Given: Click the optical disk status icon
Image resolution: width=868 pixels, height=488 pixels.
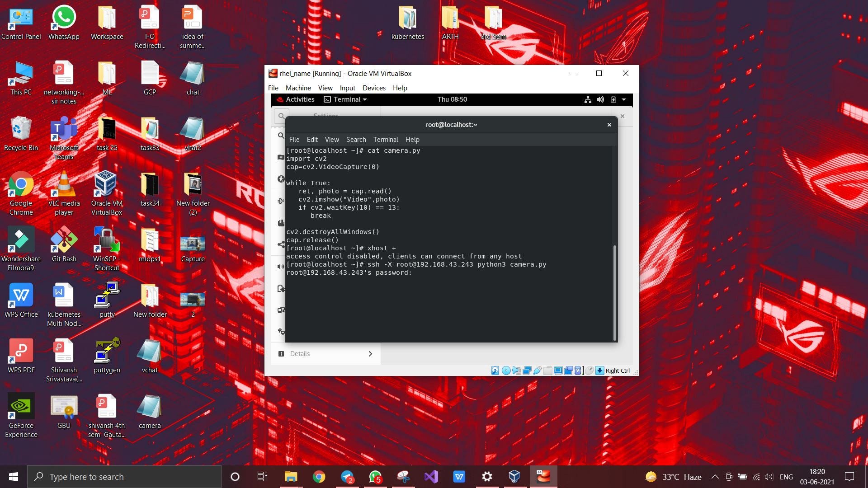Looking at the screenshot, I should pos(506,371).
